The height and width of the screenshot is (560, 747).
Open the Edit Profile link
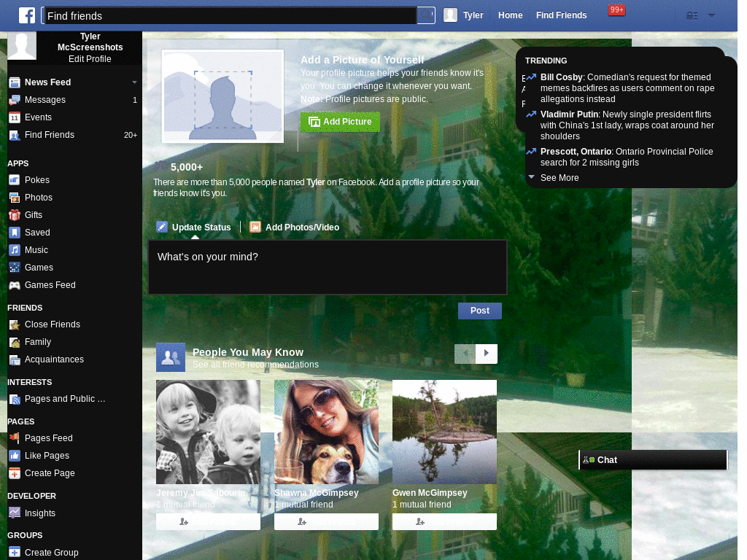[x=90, y=59]
